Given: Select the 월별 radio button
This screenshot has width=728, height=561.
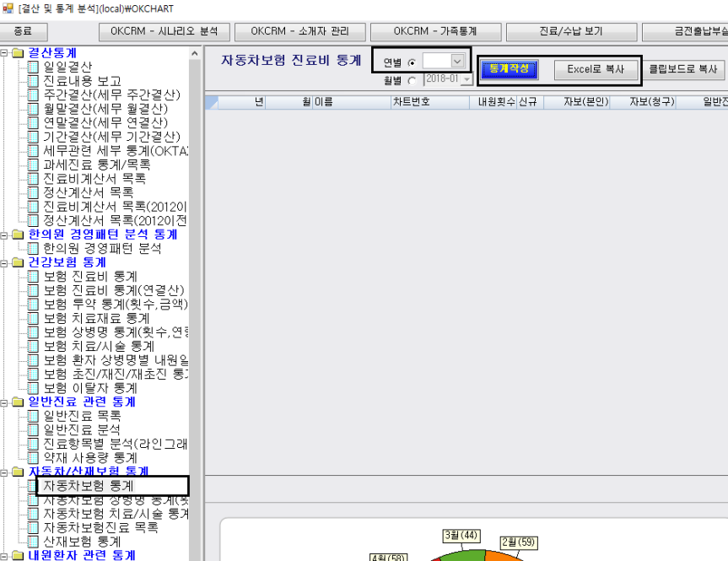Looking at the screenshot, I should [412, 81].
